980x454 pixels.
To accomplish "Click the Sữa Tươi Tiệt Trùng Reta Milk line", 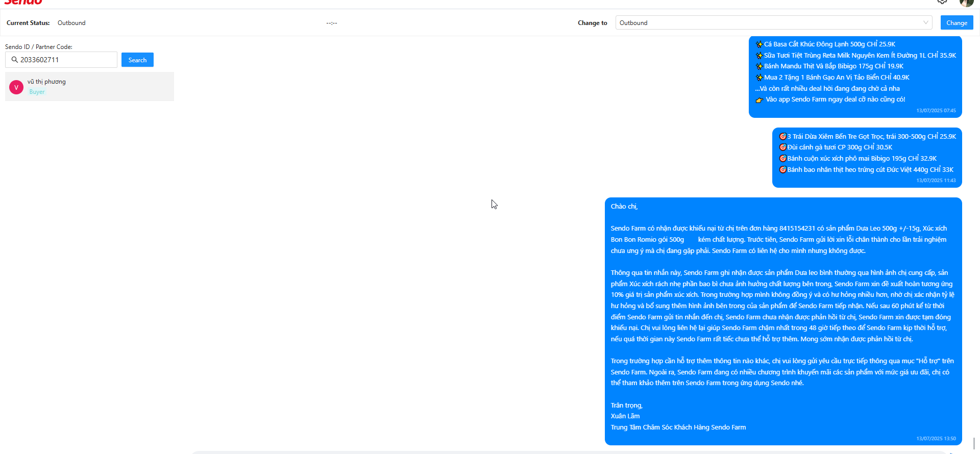I will [x=856, y=56].
